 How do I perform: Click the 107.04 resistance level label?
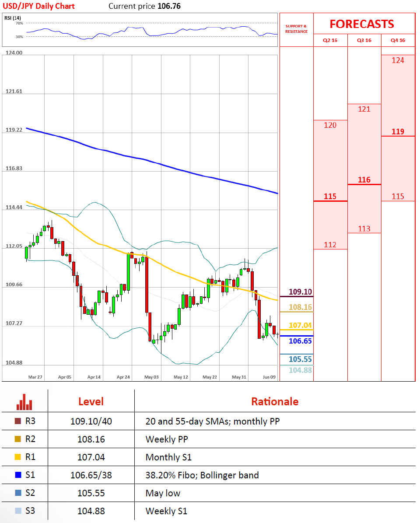(300, 325)
